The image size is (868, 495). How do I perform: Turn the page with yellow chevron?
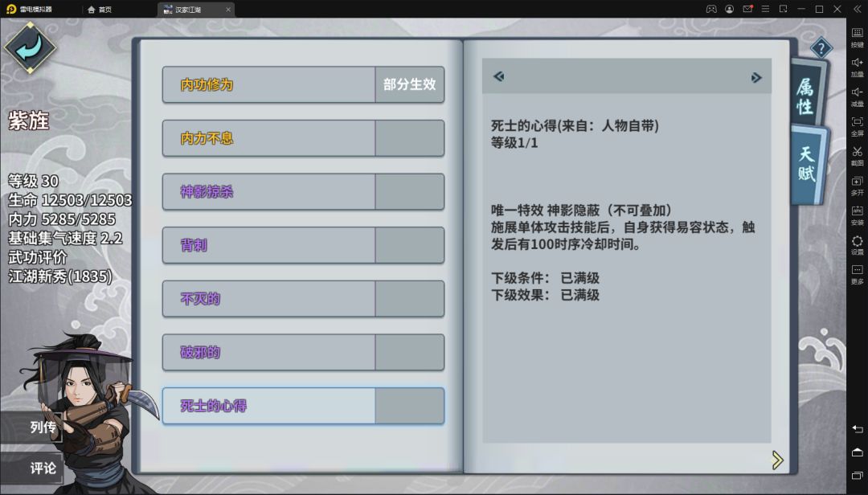777,460
